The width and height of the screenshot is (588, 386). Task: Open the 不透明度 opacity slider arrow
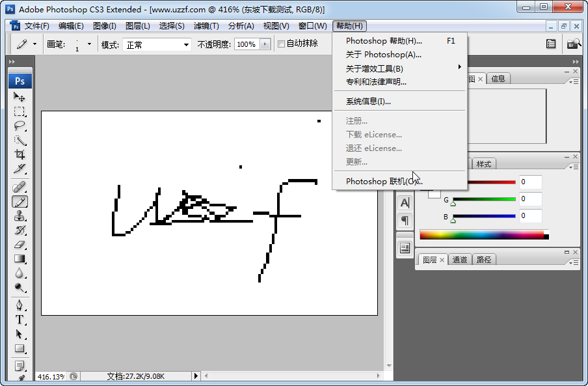[265, 44]
